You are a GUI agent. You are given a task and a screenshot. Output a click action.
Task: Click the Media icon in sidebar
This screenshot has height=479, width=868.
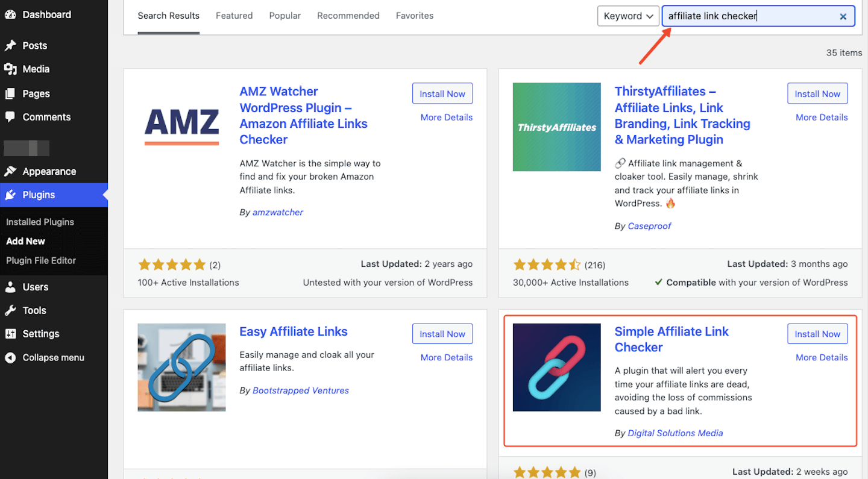tap(10, 69)
